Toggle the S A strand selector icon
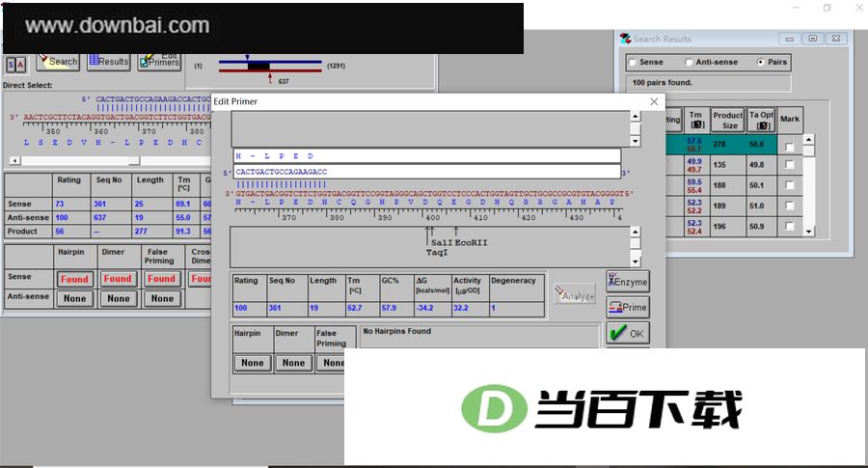 (x=16, y=65)
